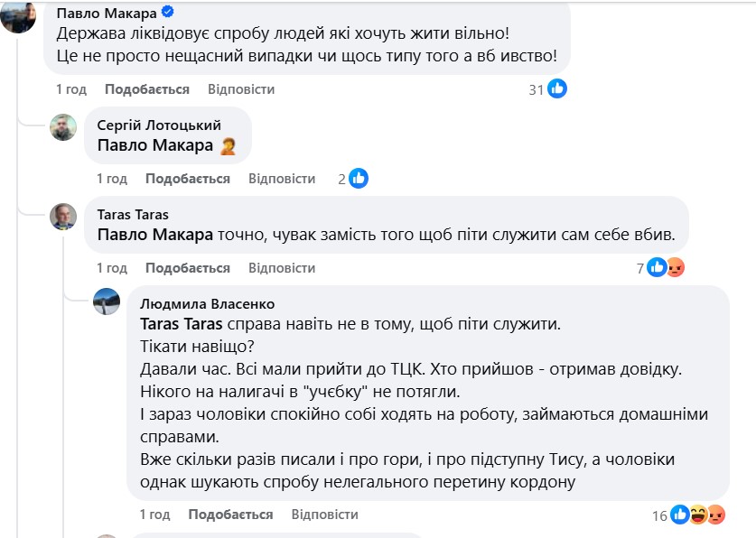756x538 pixels.
Task: Open the like reaction icon showing 31
Action: (557, 88)
